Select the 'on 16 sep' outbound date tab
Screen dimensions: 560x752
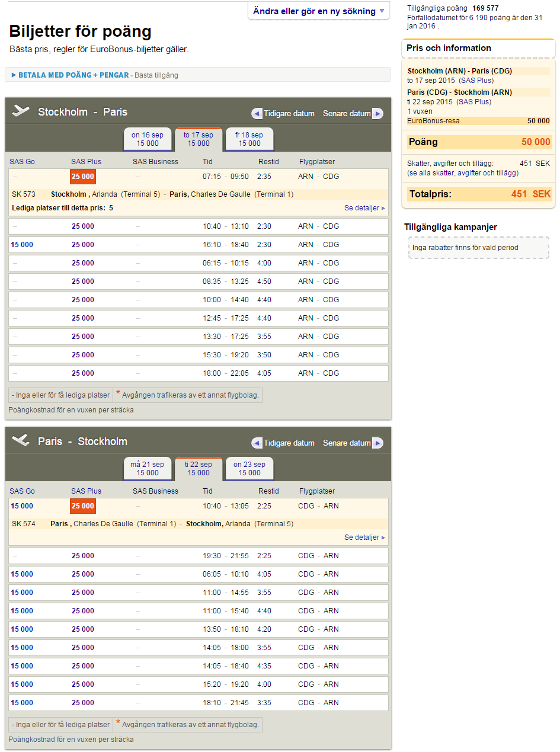(x=148, y=139)
